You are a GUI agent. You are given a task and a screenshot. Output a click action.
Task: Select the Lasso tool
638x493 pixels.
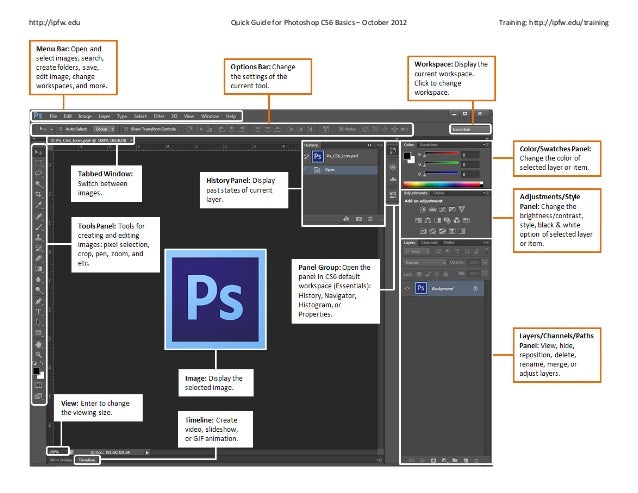point(38,172)
